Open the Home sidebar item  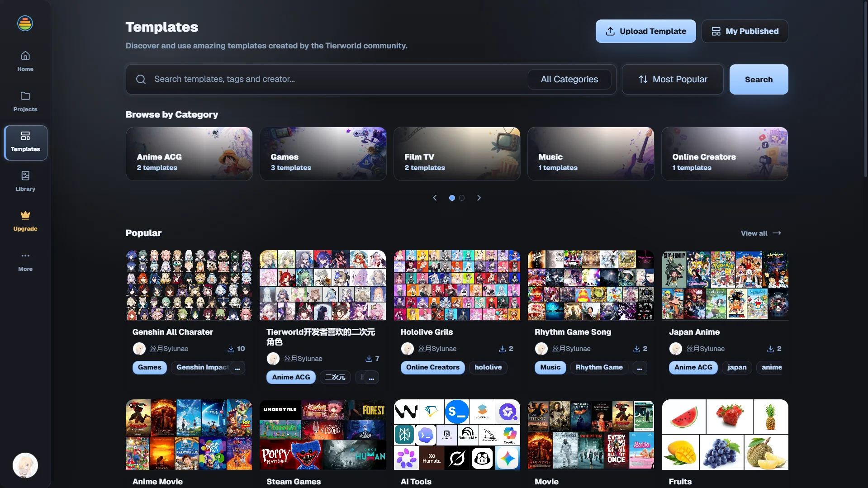pos(25,62)
